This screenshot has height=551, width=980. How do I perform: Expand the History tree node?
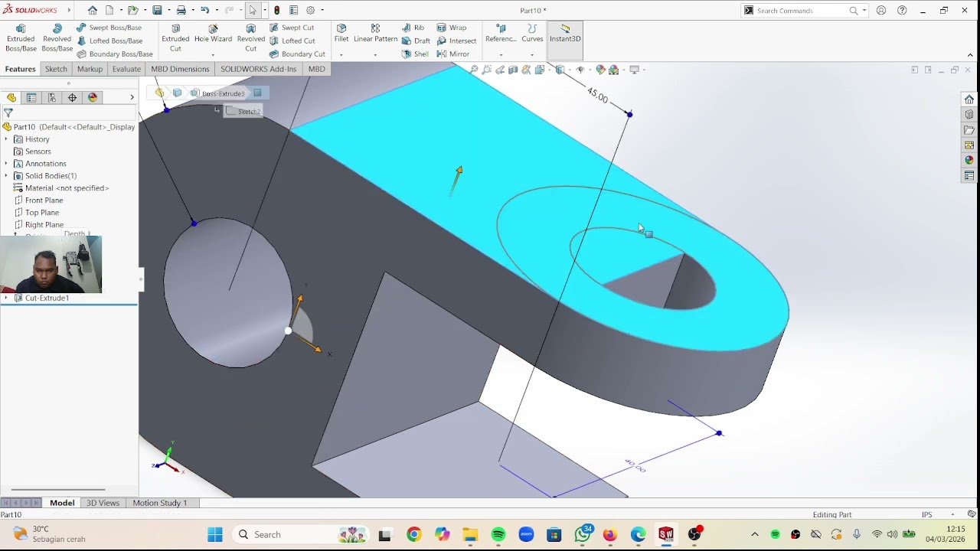click(x=7, y=139)
